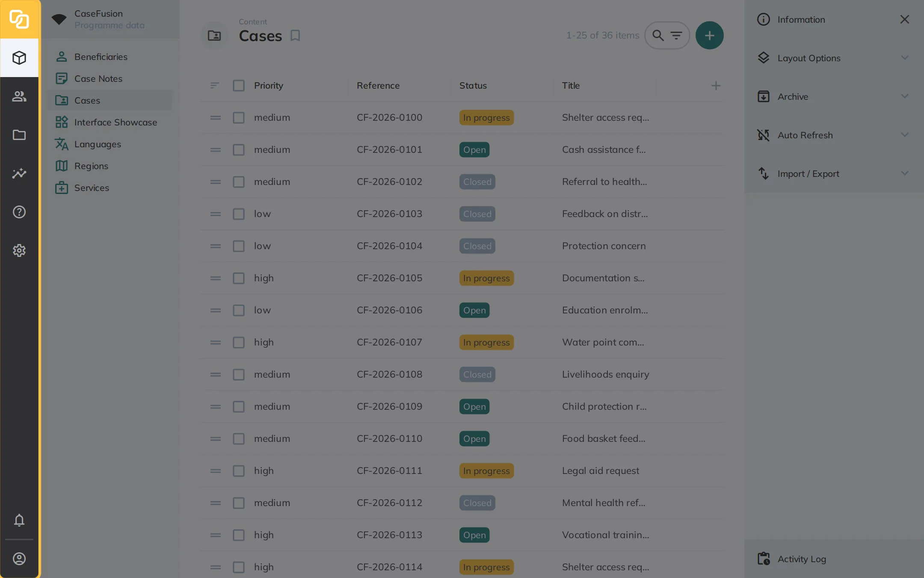Add a column with the plus icon
Image resolution: width=924 pixels, height=578 pixels.
point(716,86)
